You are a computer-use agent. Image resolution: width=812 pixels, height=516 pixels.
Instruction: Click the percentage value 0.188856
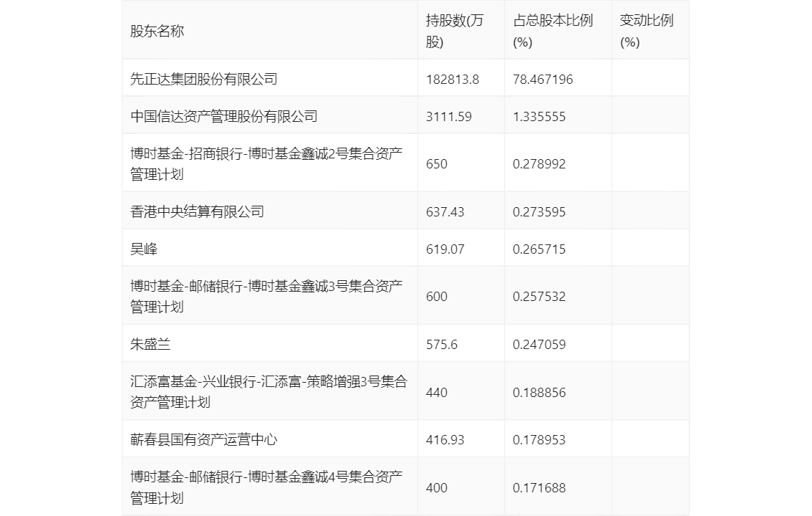[x=539, y=393]
